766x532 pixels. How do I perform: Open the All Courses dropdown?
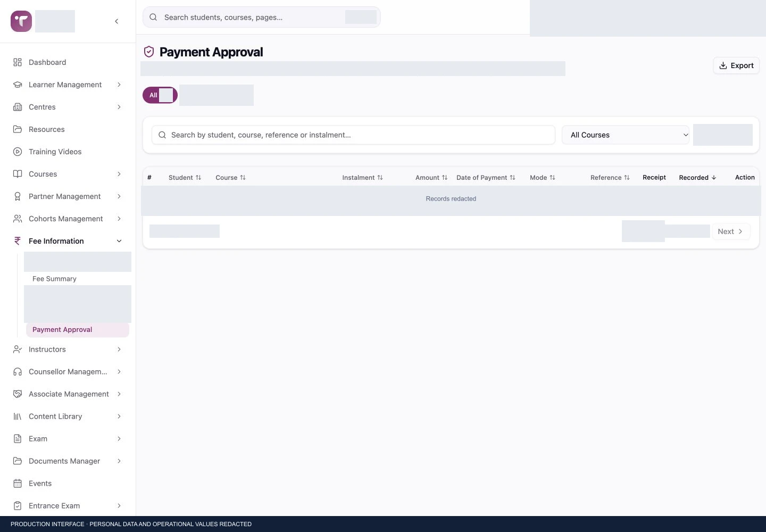click(626, 135)
